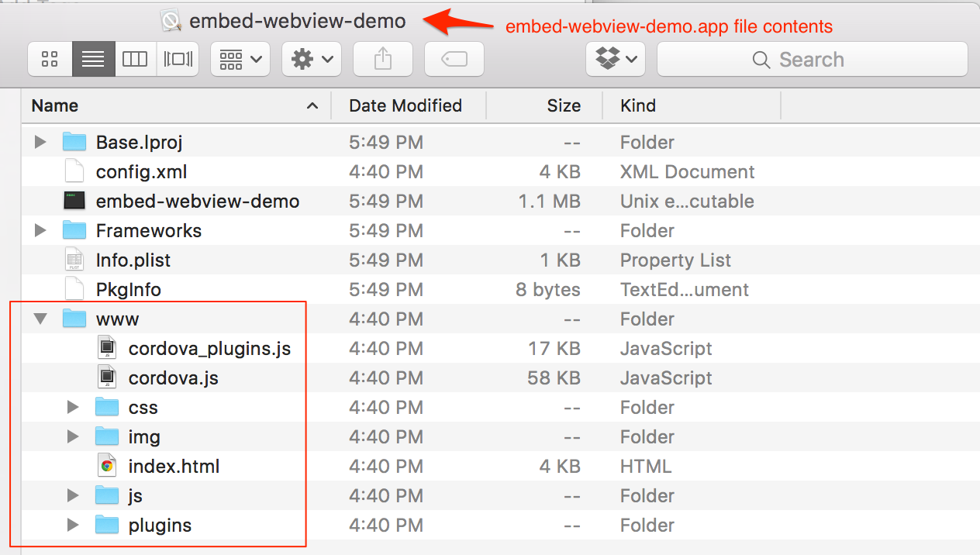The image size is (980, 555).
Task: Open the Dropbox toolbar menu
Action: (616, 59)
